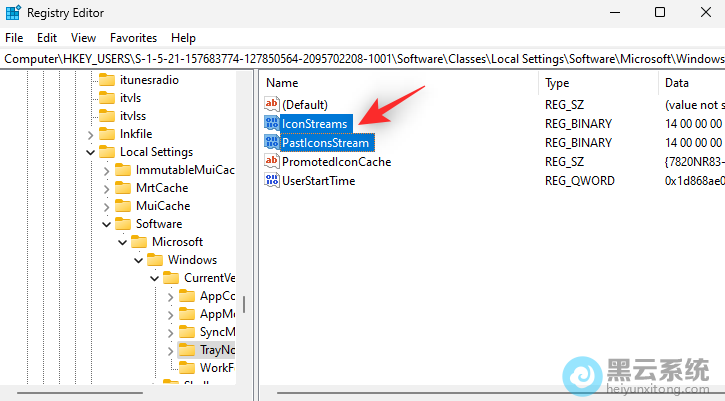Click the binary icon beside PastIconsStream
Screen dimensions: 725x401
271,143
